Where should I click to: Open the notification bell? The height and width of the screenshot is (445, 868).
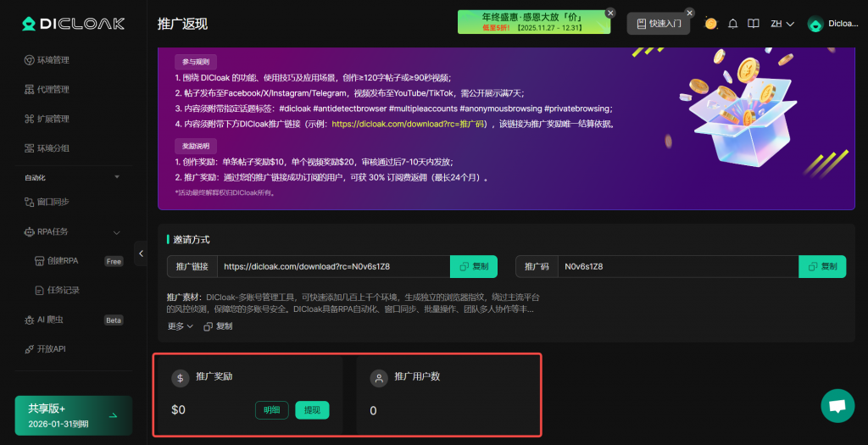733,24
